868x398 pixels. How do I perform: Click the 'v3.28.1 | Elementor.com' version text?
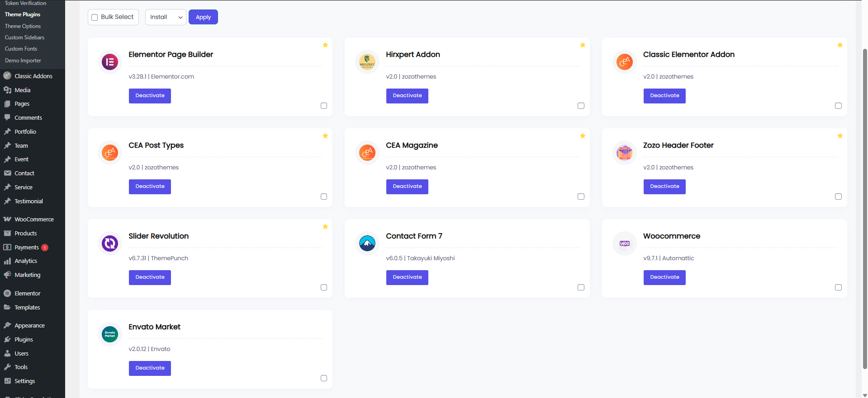coord(161,77)
